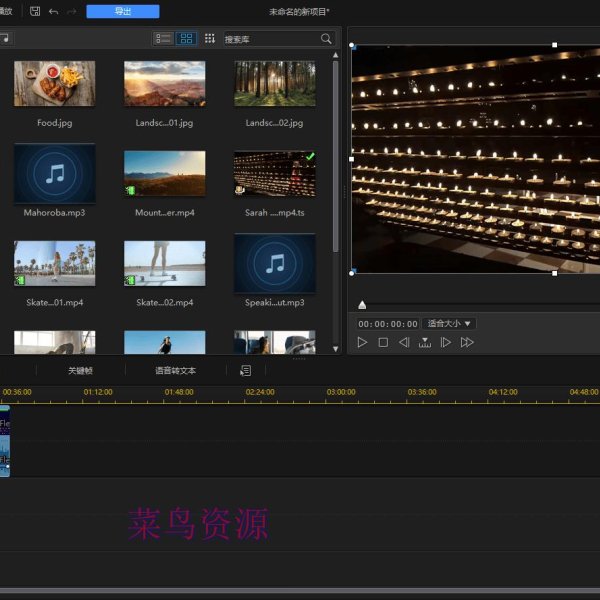Viewport: 600px width, 600px height.
Task: Open the seek-by unit selector icon
Action: [425, 342]
